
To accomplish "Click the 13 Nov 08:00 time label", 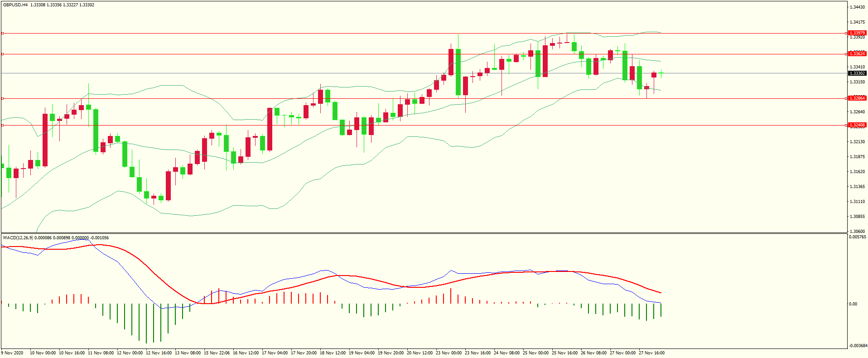I will pyautogui.click(x=188, y=353).
